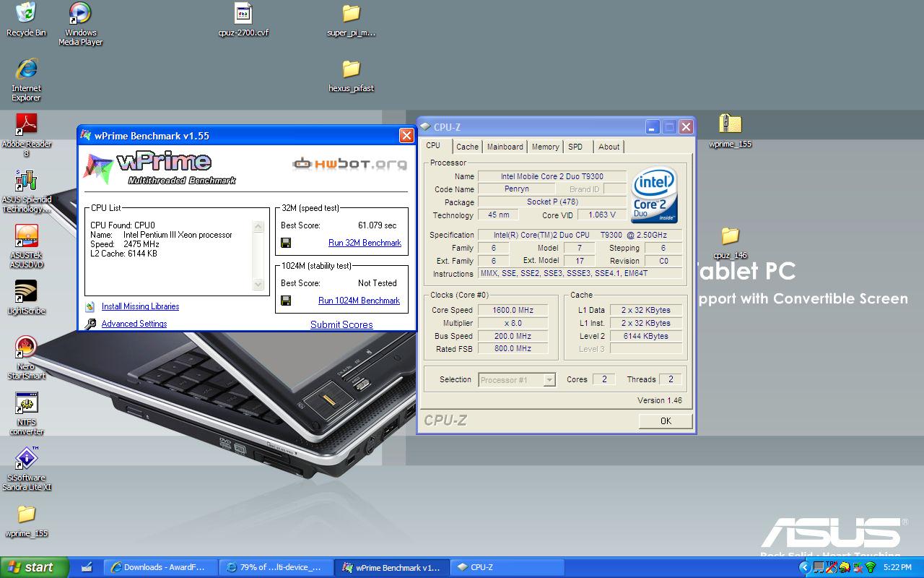Click OK button in CPU-Z
The width and height of the screenshot is (924, 578).
click(666, 420)
